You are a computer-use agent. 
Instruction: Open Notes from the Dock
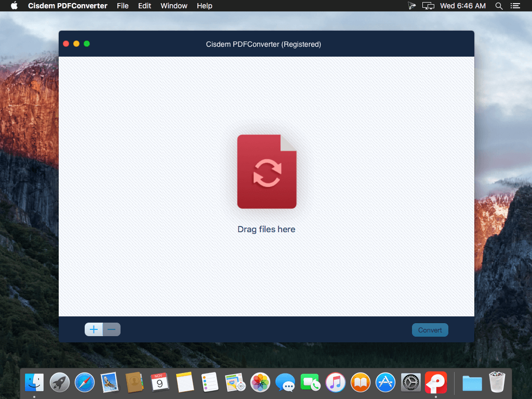coord(185,382)
